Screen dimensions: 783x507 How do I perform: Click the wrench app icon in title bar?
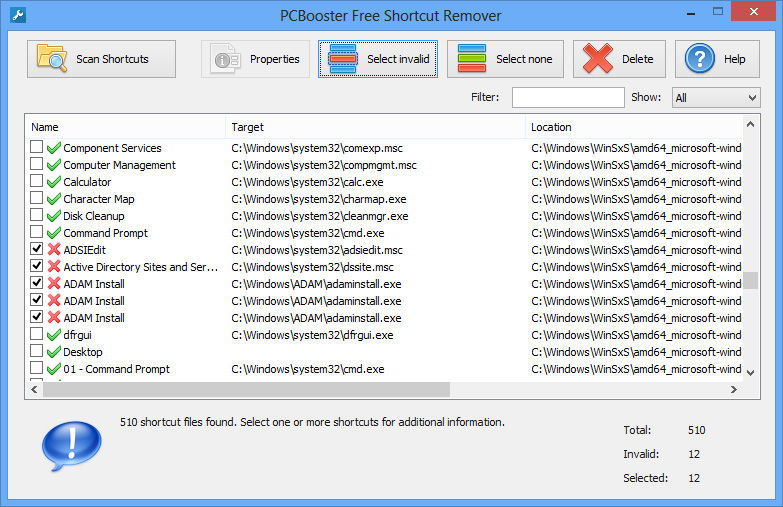18,15
